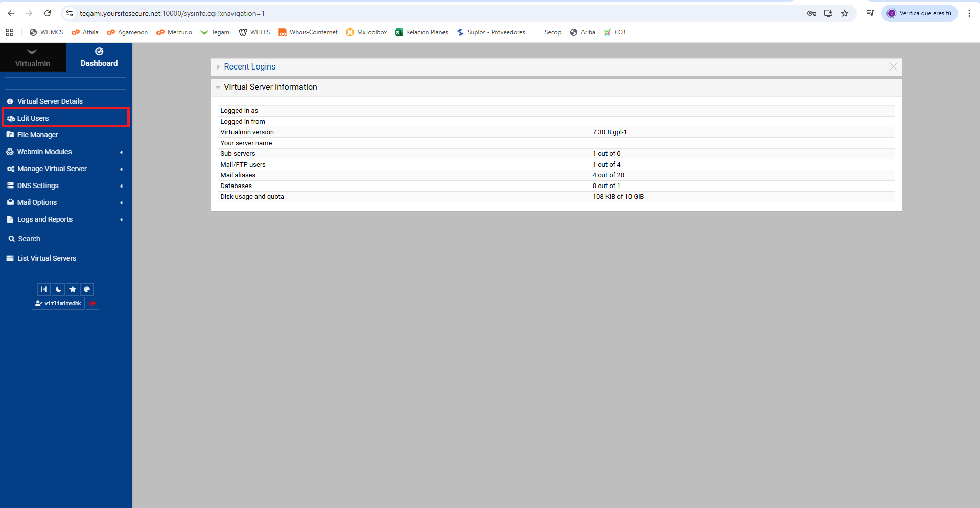Expand the DNS Settings menu
This screenshot has width=980, height=508.
(38, 186)
